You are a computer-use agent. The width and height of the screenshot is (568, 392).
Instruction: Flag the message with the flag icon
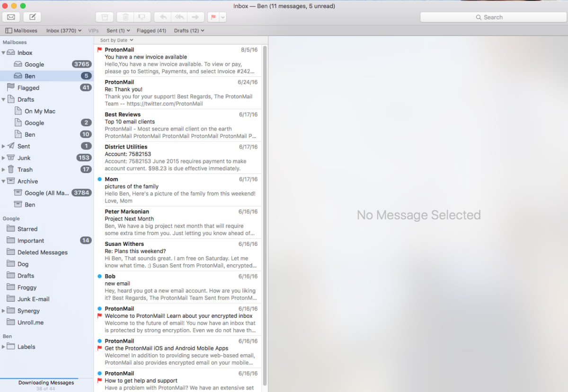[x=213, y=17]
